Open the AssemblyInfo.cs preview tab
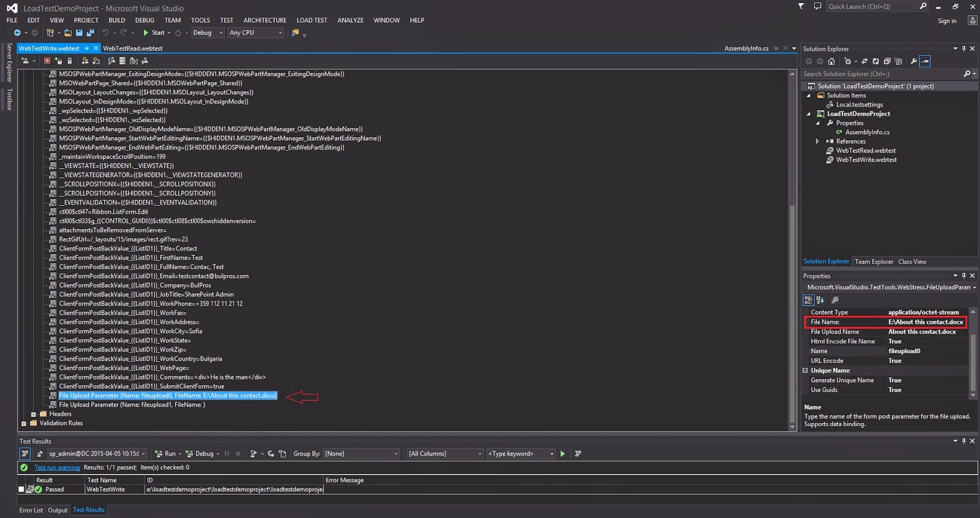 pyautogui.click(x=746, y=48)
